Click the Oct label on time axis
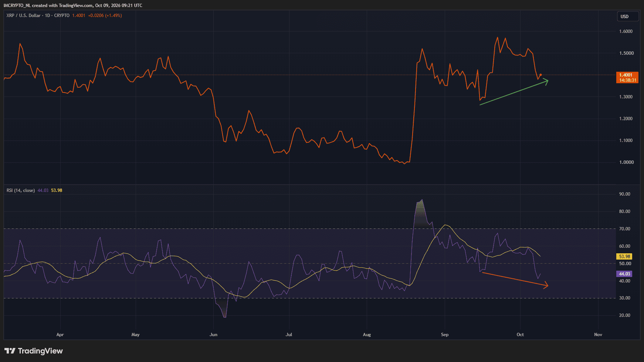This screenshot has height=362, width=644. [520, 335]
